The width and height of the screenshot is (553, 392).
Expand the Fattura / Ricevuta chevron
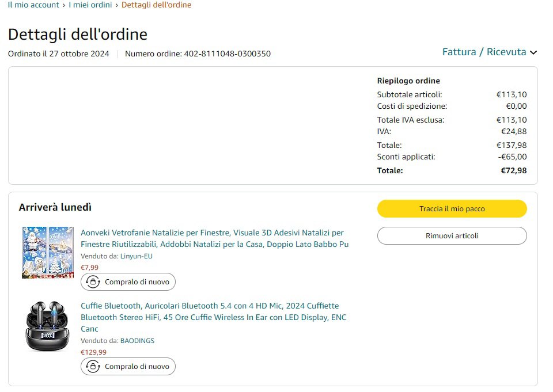[x=533, y=52]
